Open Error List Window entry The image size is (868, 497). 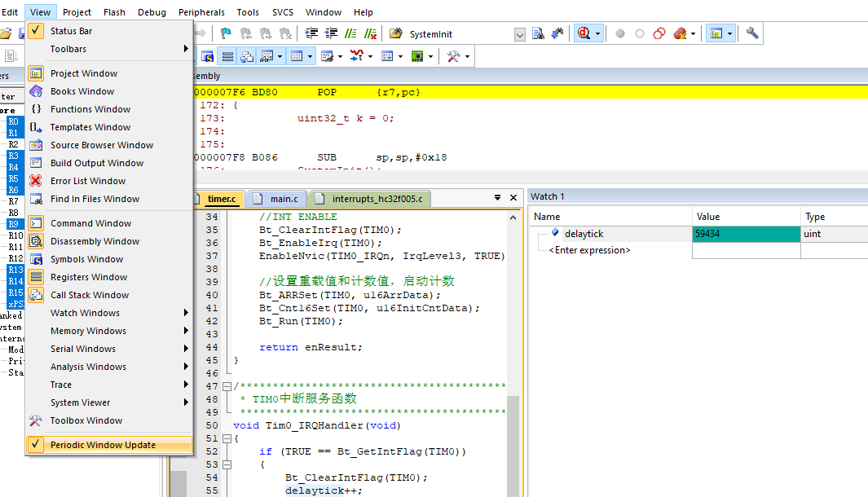109,181
